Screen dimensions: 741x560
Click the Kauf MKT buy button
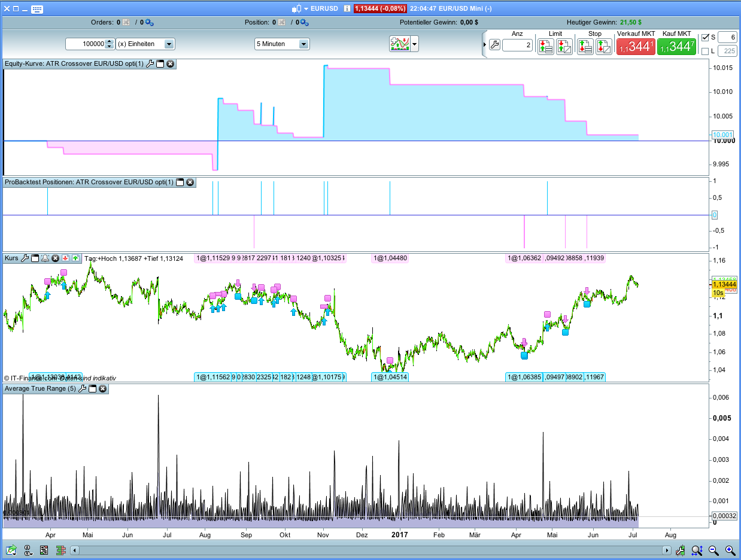(676, 46)
